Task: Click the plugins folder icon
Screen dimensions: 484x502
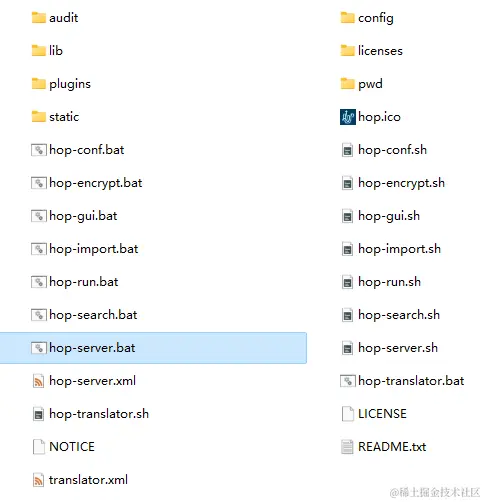Action: coord(39,84)
